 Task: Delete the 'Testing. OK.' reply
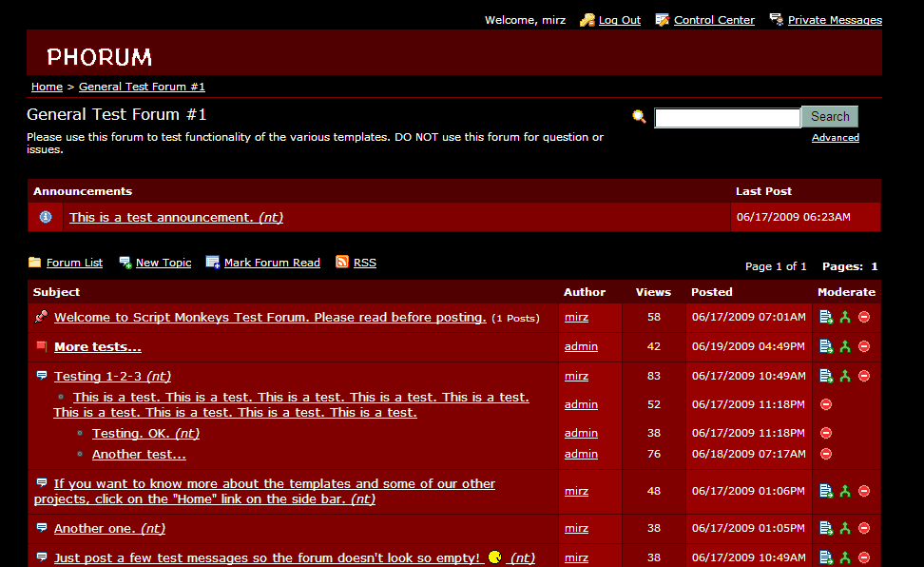(826, 433)
